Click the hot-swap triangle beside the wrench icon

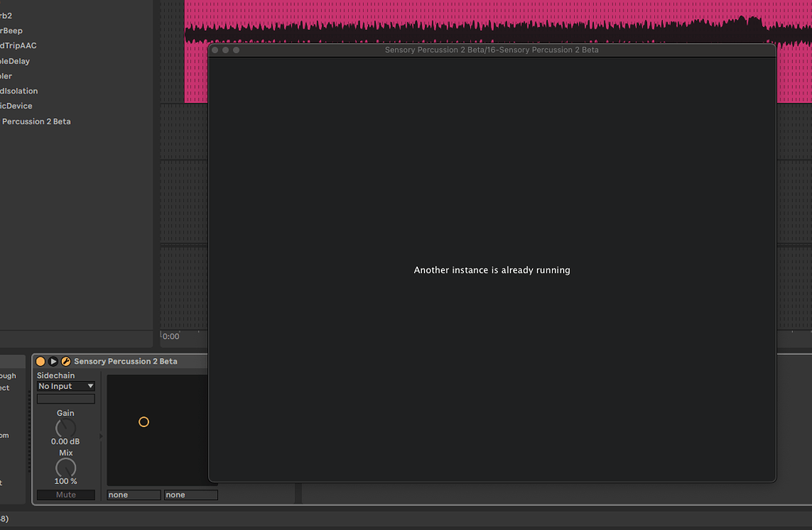coord(52,360)
